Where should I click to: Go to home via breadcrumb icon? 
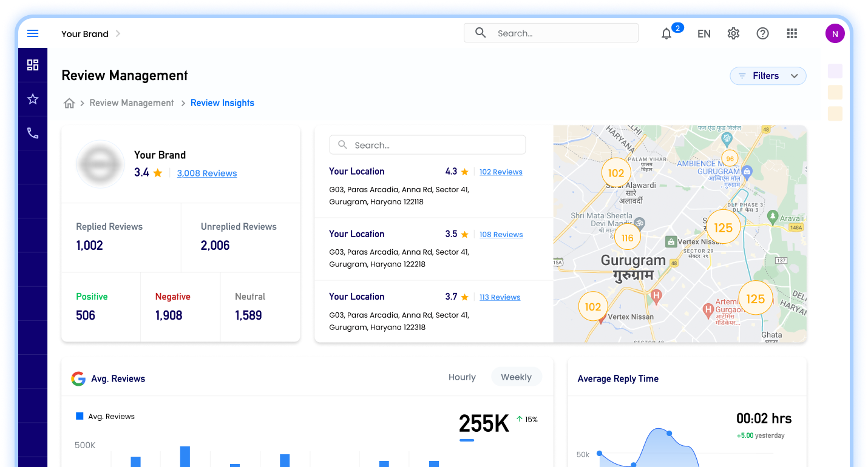[69, 103]
